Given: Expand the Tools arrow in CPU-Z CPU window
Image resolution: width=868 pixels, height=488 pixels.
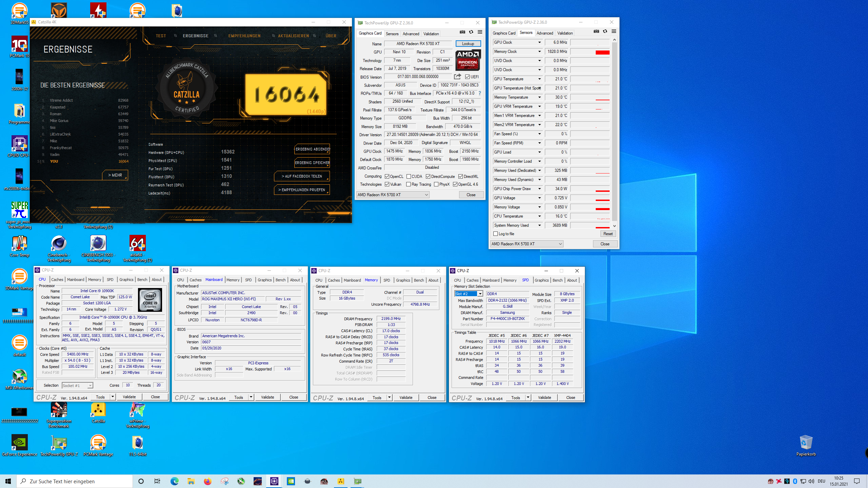Looking at the screenshot, I should pyautogui.click(x=113, y=397).
